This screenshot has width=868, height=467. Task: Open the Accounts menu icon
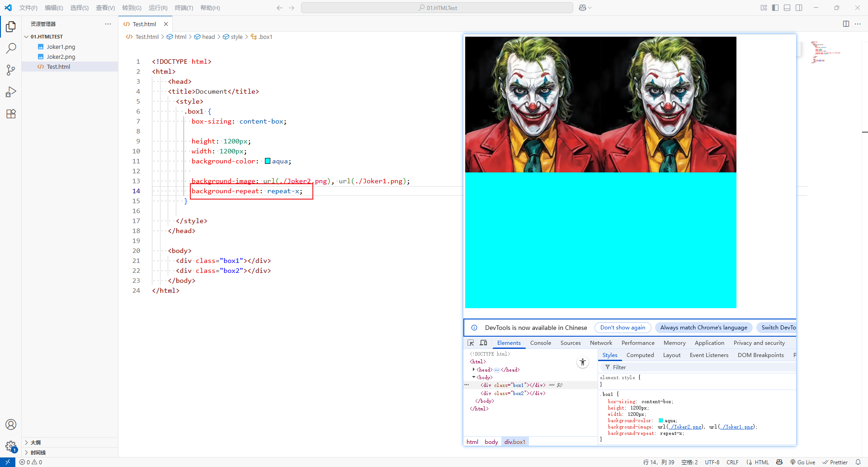click(x=11, y=424)
